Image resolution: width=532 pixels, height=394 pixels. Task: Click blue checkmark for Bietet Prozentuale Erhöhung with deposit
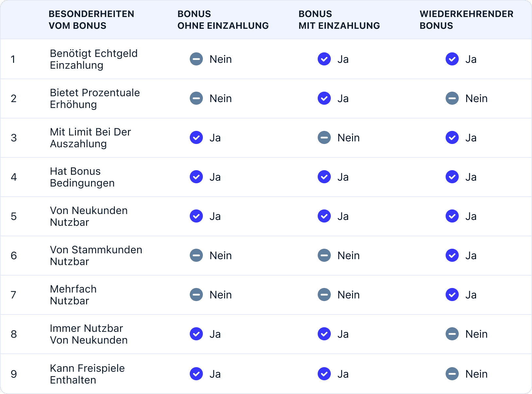tap(324, 98)
